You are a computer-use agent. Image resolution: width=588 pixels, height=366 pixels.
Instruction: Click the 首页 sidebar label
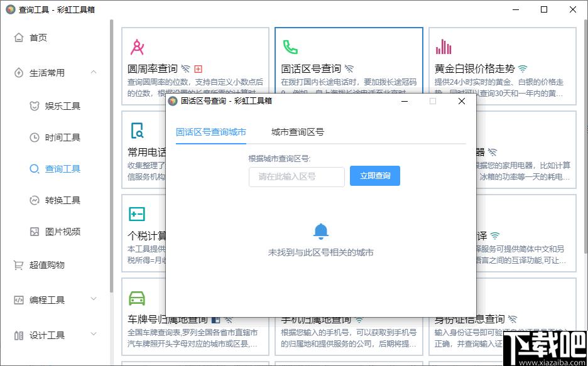pyautogui.click(x=38, y=38)
